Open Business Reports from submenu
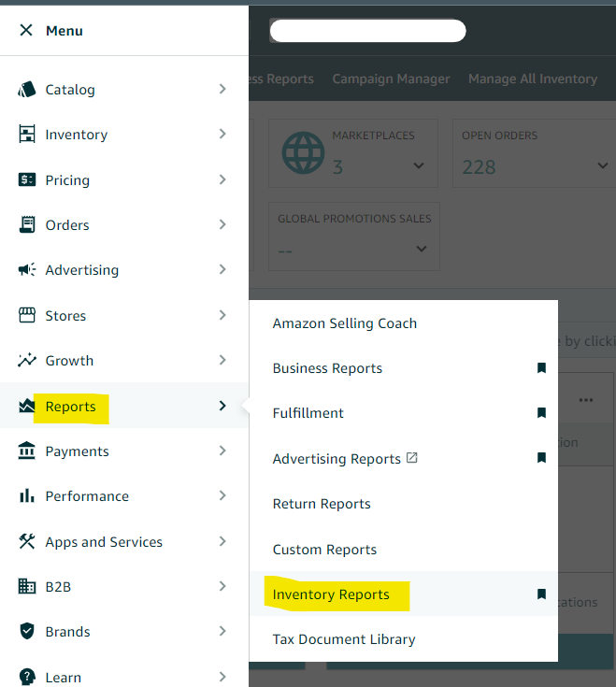616x687 pixels. (327, 368)
